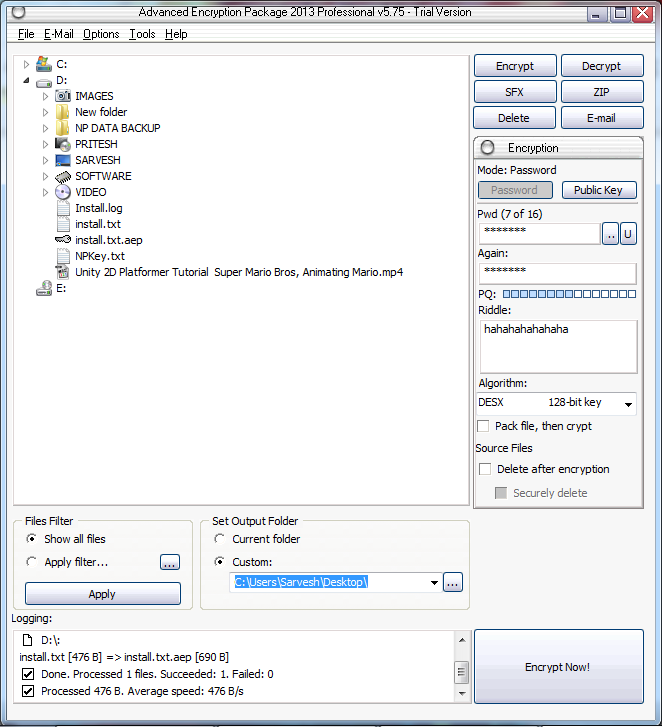This screenshot has height=727, width=662.
Task: Enable Delete after encryption option
Action: pos(485,469)
